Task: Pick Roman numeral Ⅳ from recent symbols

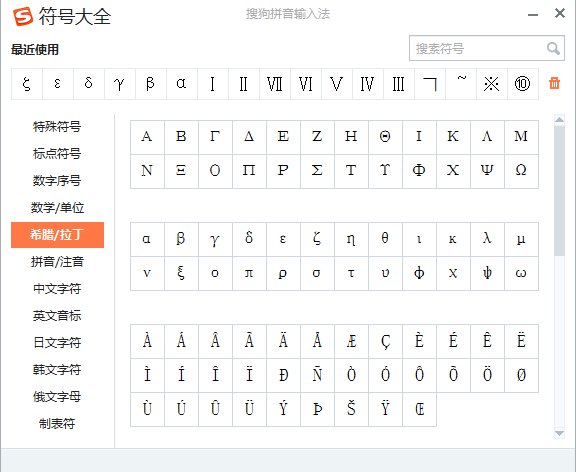Action: coord(368,84)
